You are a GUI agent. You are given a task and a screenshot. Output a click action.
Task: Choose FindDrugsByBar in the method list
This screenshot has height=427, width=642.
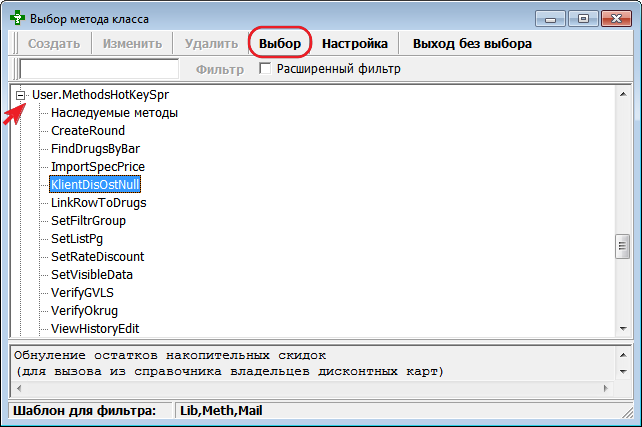click(x=95, y=149)
